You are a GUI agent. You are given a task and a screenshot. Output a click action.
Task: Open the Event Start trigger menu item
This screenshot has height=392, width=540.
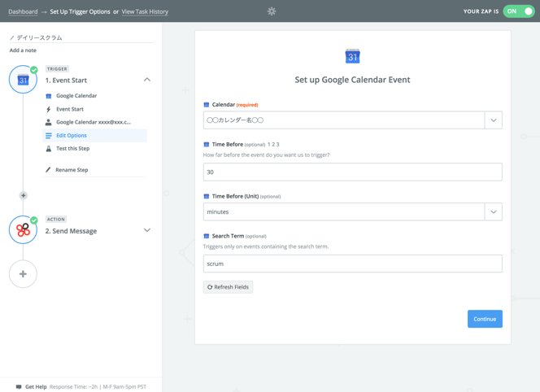[x=70, y=109]
